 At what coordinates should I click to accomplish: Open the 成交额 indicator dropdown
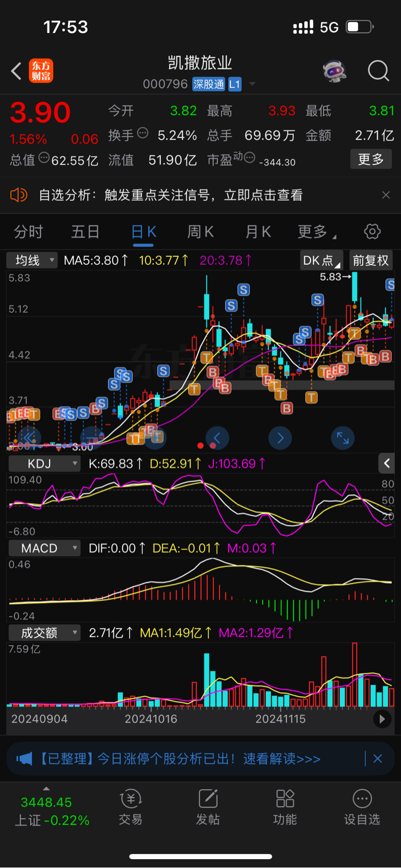(x=44, y=633)
